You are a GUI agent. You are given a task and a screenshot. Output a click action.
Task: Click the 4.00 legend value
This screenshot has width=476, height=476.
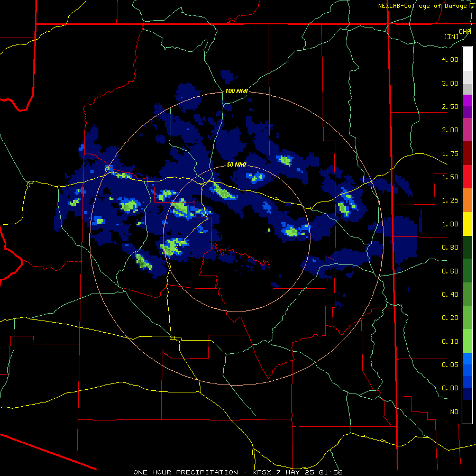[x=450, y=59]
